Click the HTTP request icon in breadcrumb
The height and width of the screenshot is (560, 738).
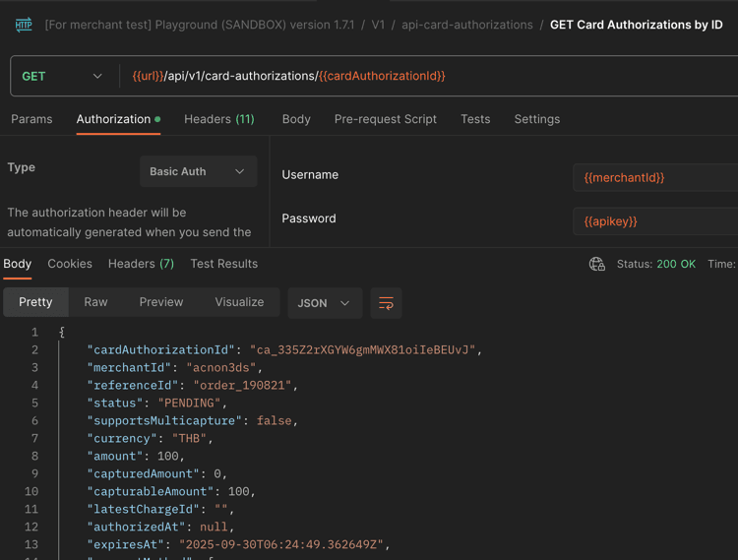point(24,25)
